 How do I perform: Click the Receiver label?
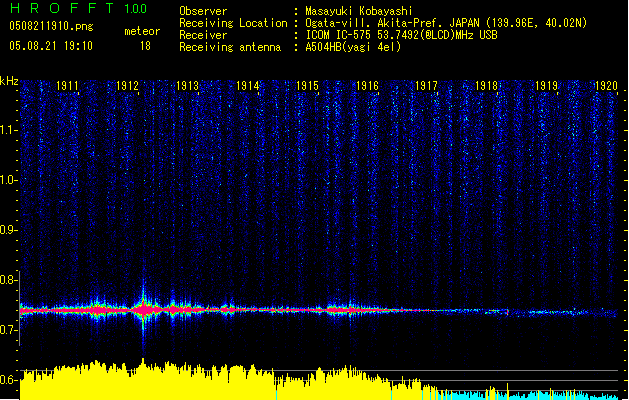[x=203, y=35]
